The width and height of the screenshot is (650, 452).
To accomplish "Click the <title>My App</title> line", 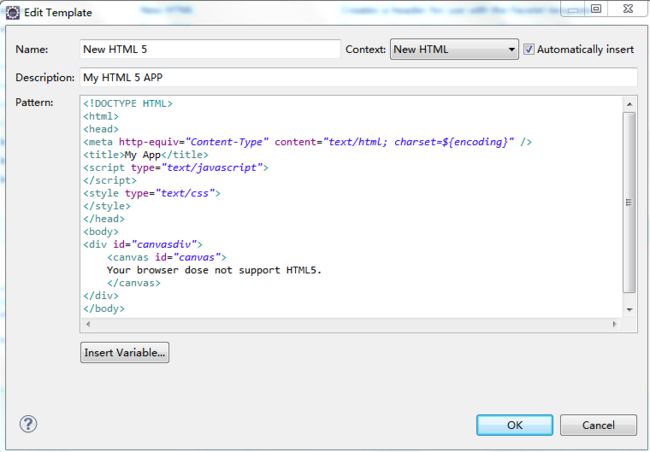I will pos(146,155).
